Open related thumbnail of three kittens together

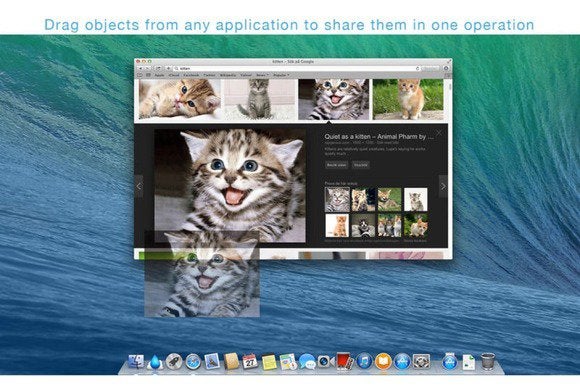tap(390, 225)
